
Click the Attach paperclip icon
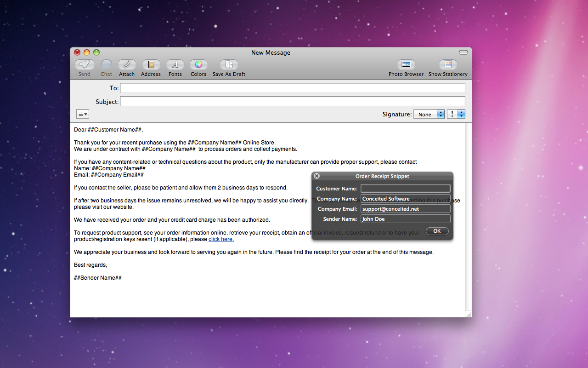click(127, 65)
